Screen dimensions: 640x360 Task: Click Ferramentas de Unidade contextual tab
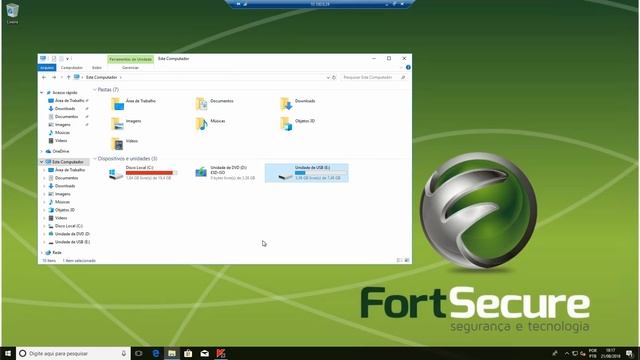point(131,59)
